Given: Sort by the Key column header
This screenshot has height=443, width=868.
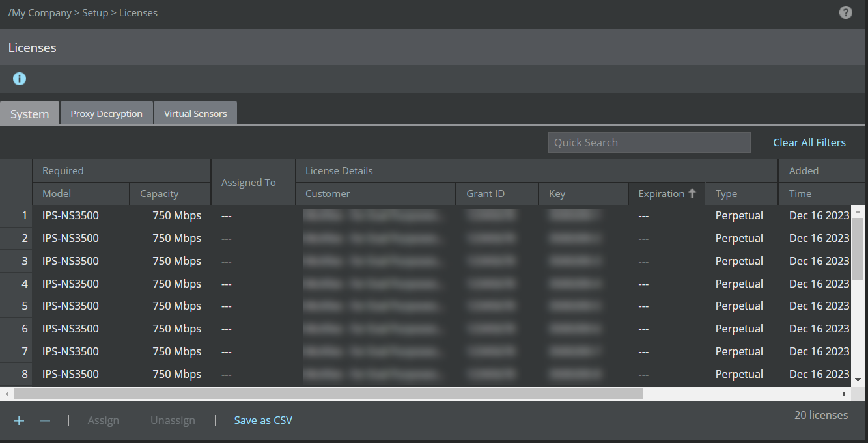Looking at the screenshot, I should (583, 193).
